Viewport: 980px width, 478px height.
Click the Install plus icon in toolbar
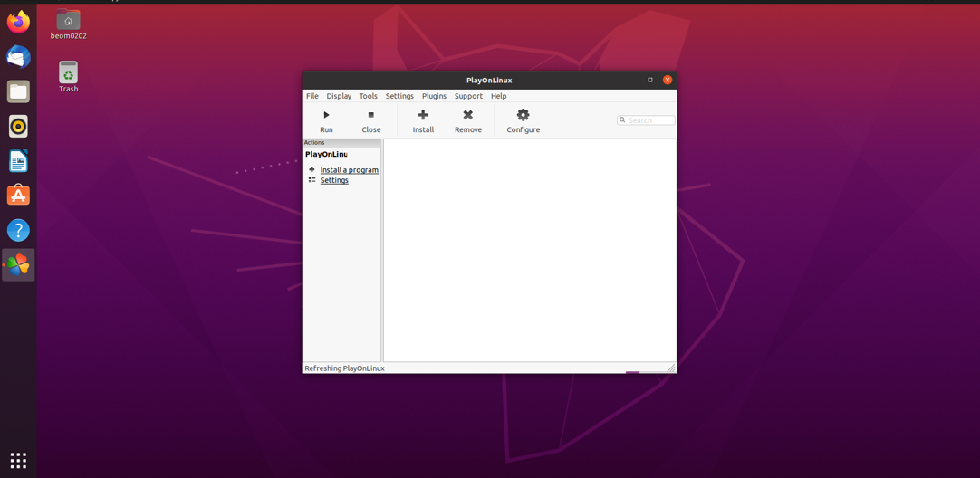click(423, 115)
